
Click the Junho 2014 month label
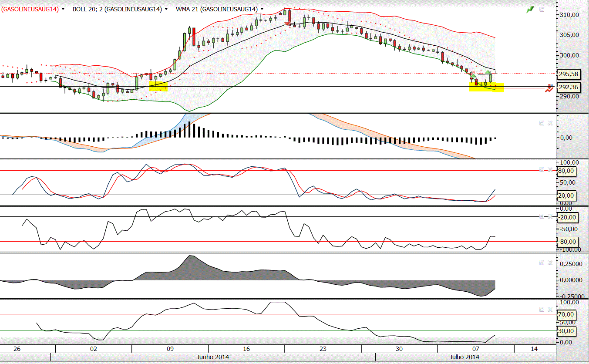(x=213, y=357)
